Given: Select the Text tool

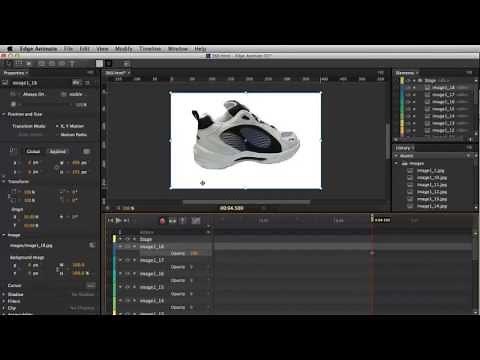Looking at the screenshot, I should click(x=72, y=63).
